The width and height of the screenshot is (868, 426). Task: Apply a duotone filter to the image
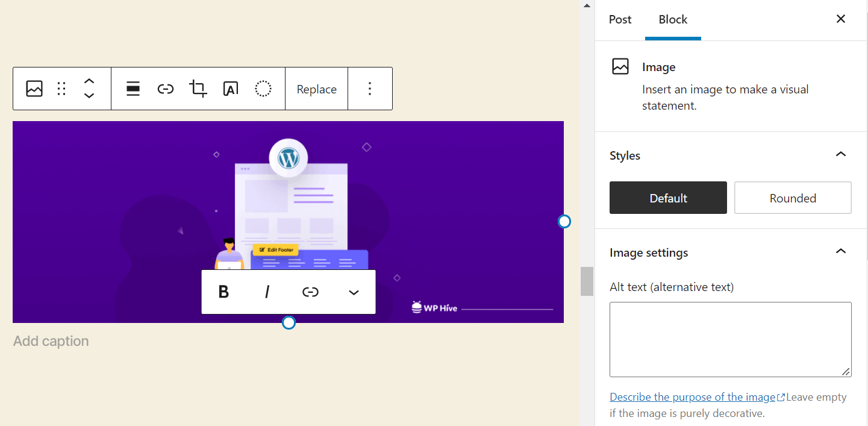[263, 89]
